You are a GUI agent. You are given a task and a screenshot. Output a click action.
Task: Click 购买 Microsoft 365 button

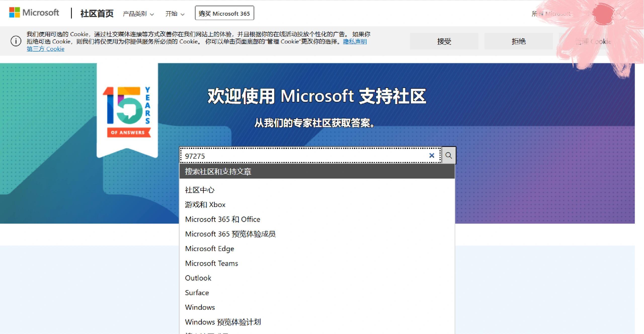click(x=224, y=13)
